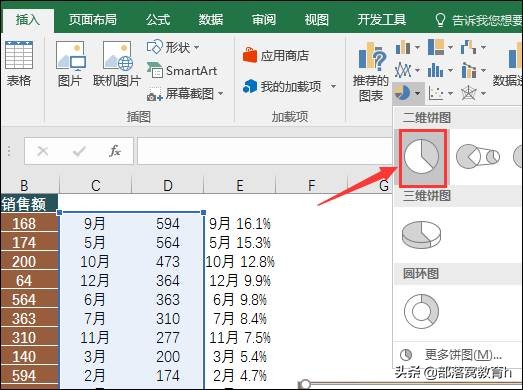523x390 pixels.
Task: Select cell with value 168 in column B
Action: point(29,224)
